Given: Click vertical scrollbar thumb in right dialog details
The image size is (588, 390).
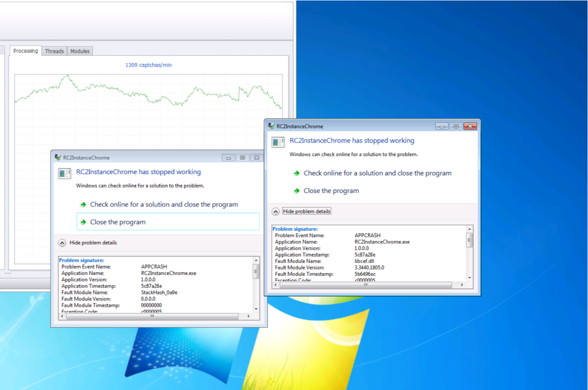Looking at the screenshot, I should [x=469, y=240].
